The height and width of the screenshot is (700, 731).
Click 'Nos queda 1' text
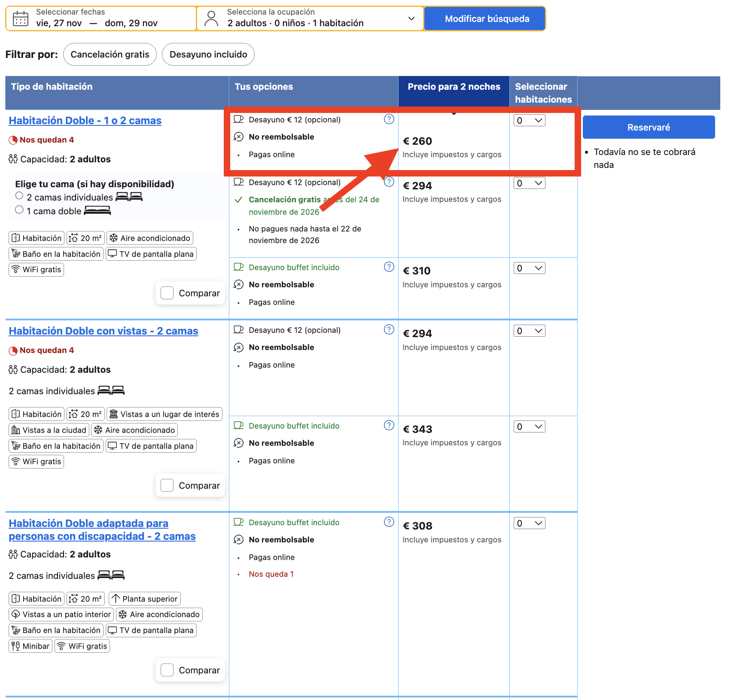[271, 574]
